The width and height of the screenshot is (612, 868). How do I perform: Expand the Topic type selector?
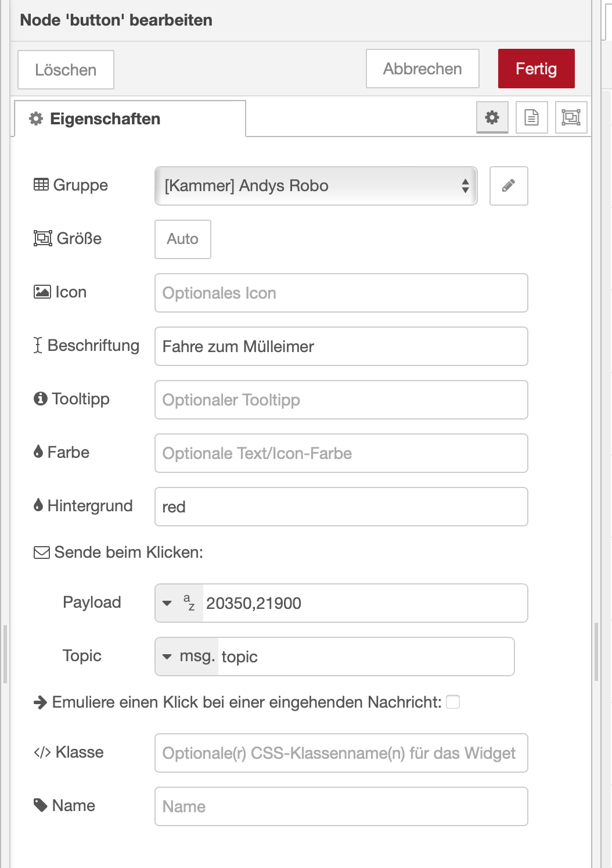coord(167,657)
